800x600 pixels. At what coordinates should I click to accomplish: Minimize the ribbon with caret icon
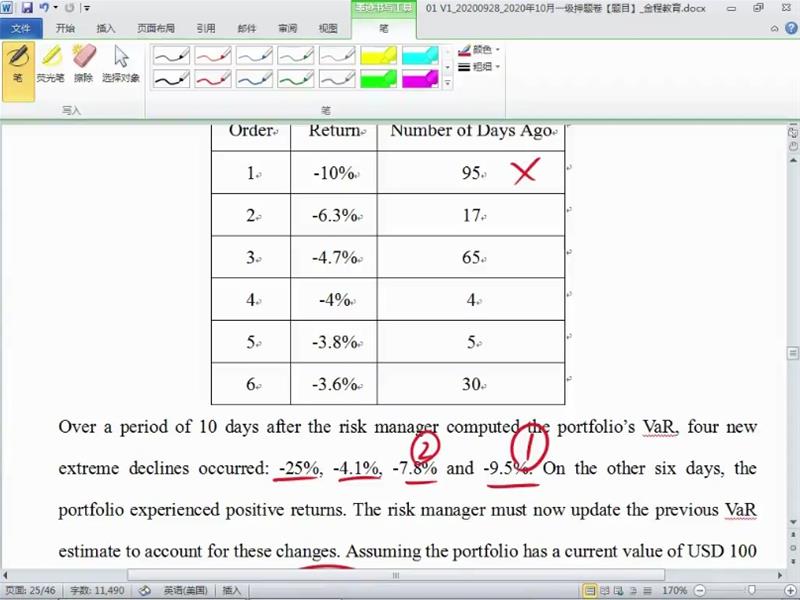pyautogui.click(x=774, y=29)
